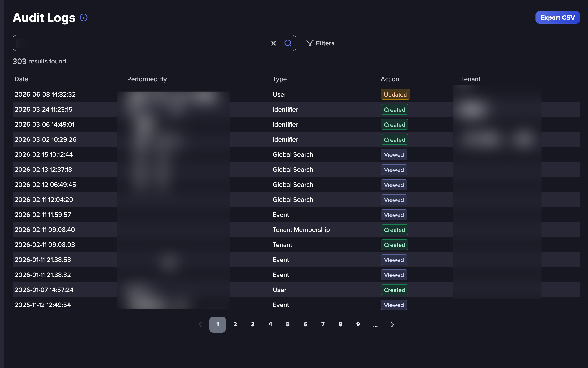Image resolution: width=588 pixels, height=368 pixels.
Task: Click Tenant Membership log entry row
Action: tap(296, 230)
